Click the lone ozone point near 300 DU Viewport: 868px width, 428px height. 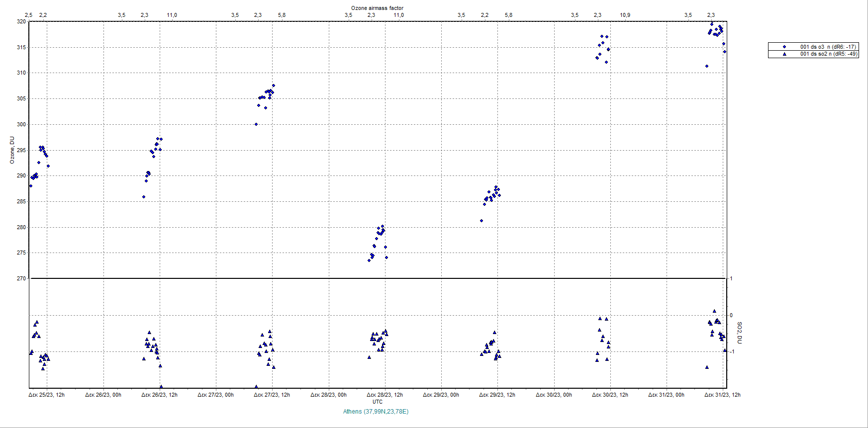click(256, 124)
